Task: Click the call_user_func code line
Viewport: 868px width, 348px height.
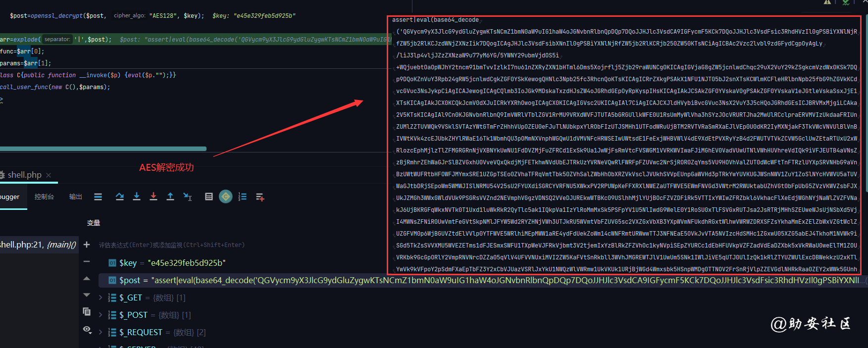Action: click(55, 87)
